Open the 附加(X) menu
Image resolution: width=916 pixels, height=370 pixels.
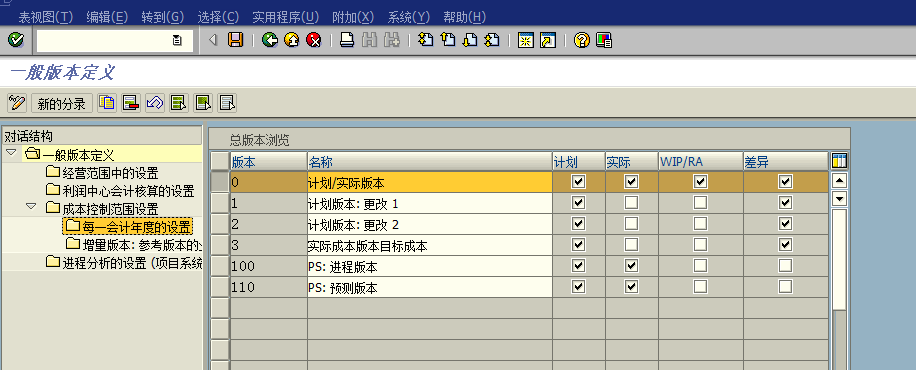pos(353,18)
